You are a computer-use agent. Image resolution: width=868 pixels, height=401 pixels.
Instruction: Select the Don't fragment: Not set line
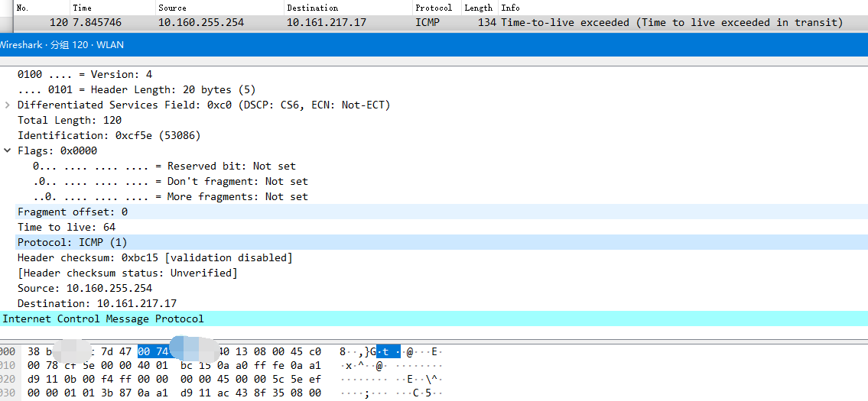pyautogui.click(x=170, y=181)
